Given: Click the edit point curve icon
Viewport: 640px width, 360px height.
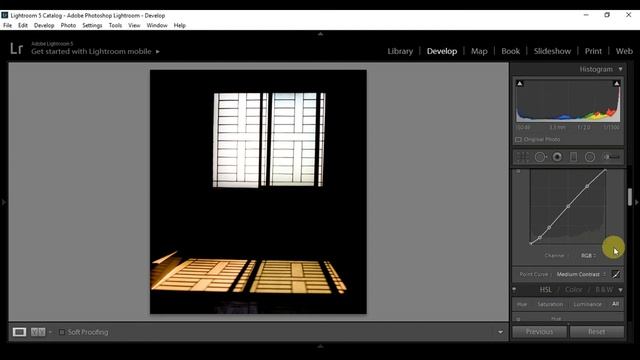Looking at the screenshot, I should (x=616, y=274).
